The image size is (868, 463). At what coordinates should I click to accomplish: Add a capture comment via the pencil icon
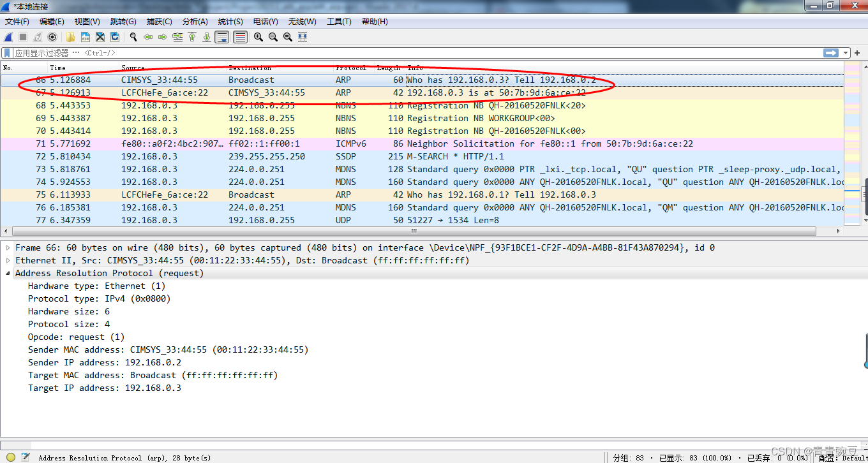tap(26, 456)
